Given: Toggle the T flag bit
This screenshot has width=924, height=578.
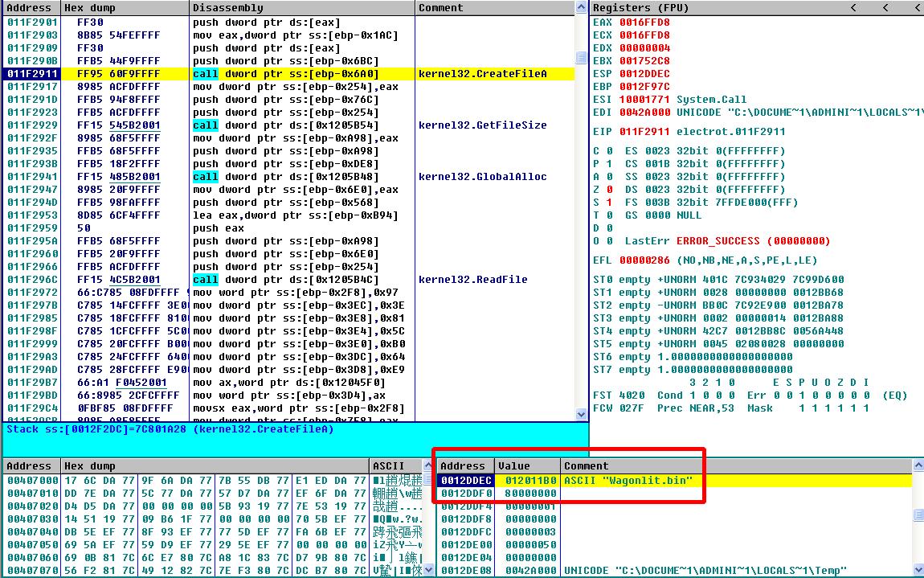Looking at the screenshot, I should [609, 215].
